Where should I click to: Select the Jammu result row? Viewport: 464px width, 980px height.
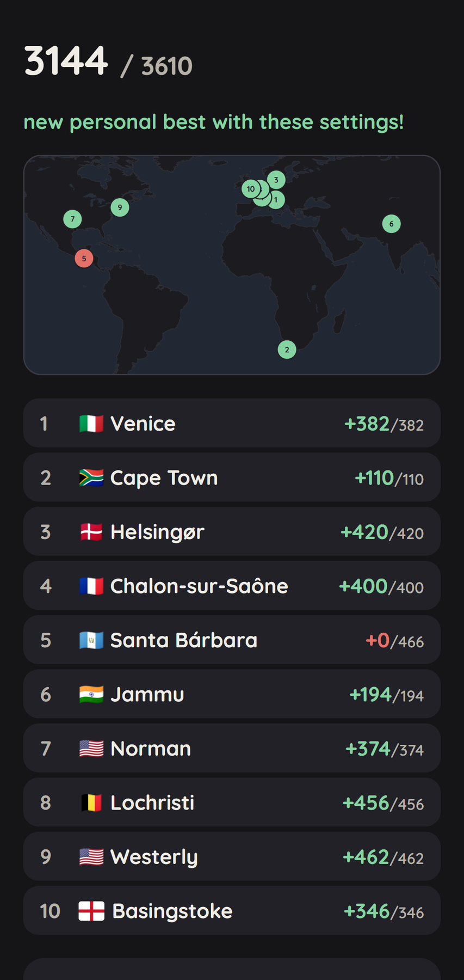232,694
